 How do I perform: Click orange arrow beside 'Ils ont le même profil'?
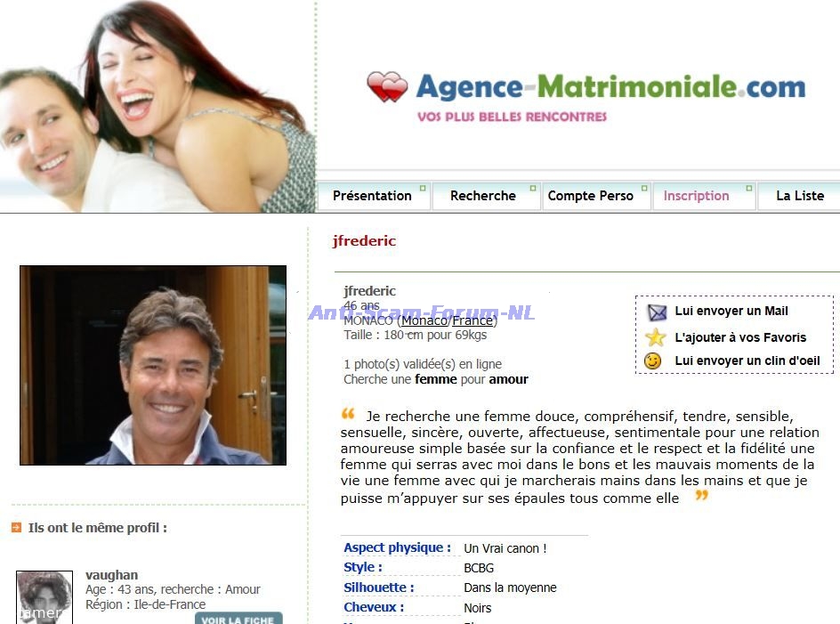[x=17, y=528]
